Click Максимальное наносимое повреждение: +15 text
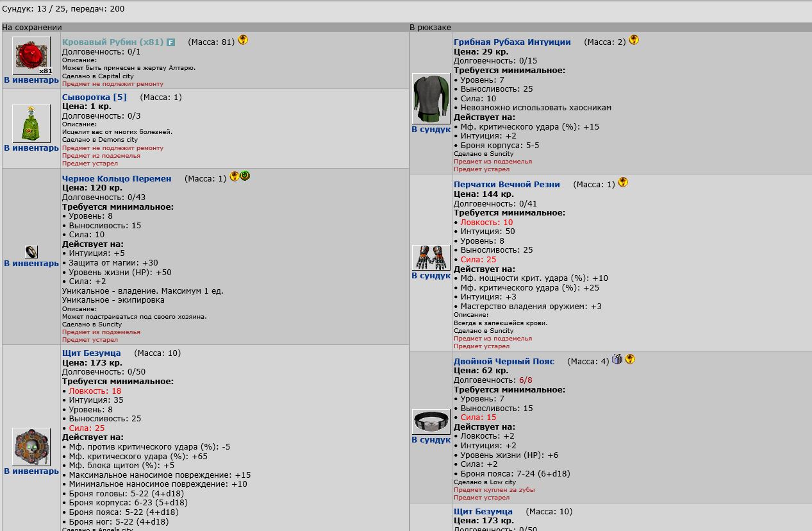This screenshot has width=812, height=531. tap(160, 475)
